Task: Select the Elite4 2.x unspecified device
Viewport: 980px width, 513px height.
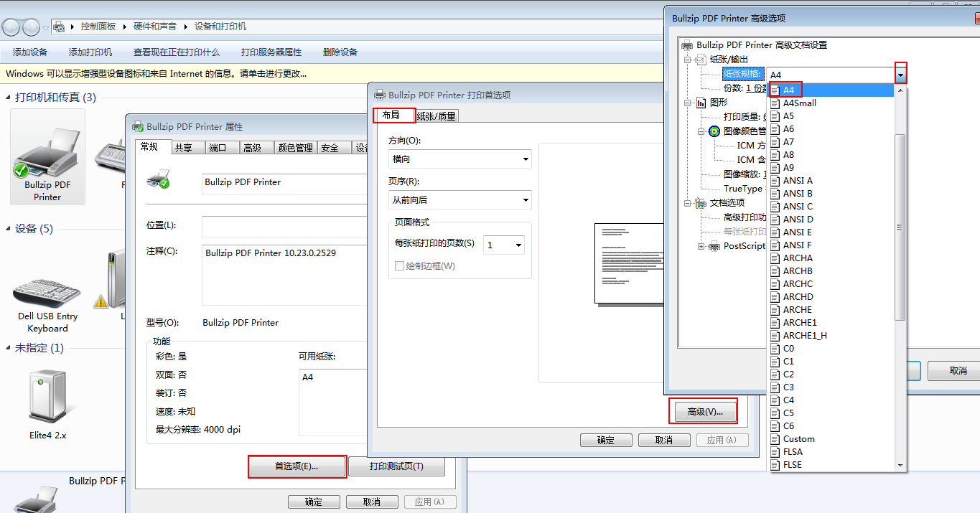Action: [47, 404]
